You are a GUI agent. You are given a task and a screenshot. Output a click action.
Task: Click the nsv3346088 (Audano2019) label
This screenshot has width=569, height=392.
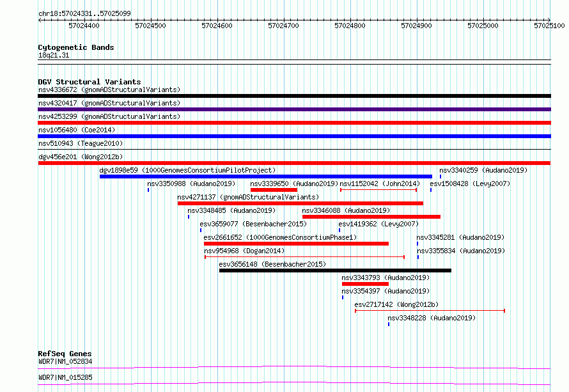coord(346,210)
